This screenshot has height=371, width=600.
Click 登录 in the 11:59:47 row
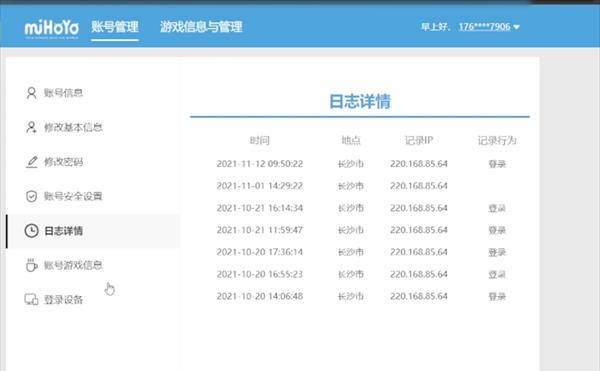click(x=497, y=230)
